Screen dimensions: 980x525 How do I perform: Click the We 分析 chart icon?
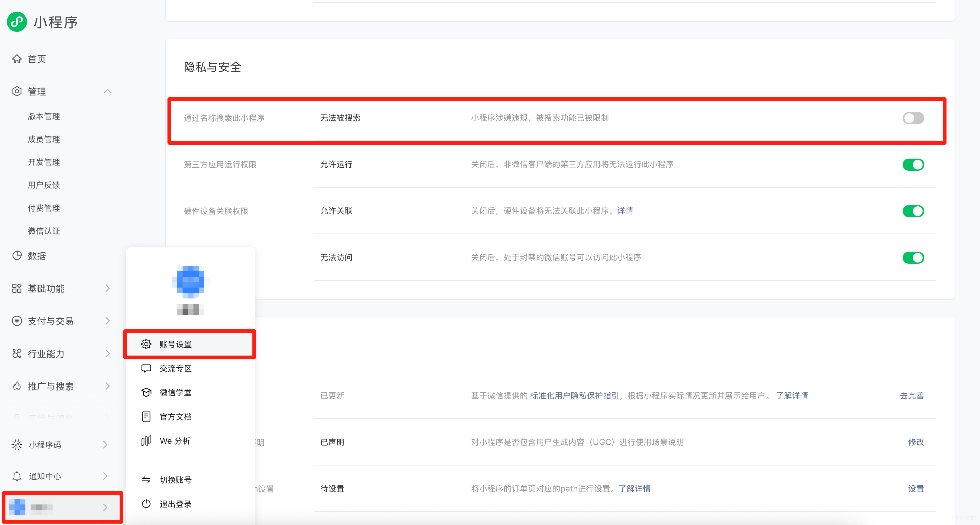pyautogui.click(x=146, y=441)
